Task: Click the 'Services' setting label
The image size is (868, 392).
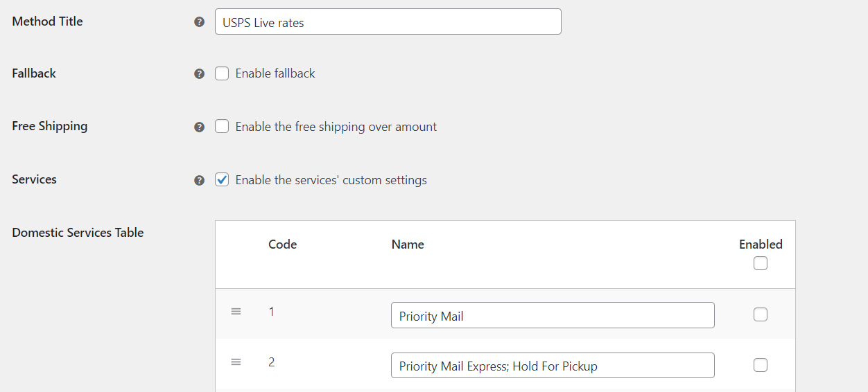Action: click(x=35, y=179)
